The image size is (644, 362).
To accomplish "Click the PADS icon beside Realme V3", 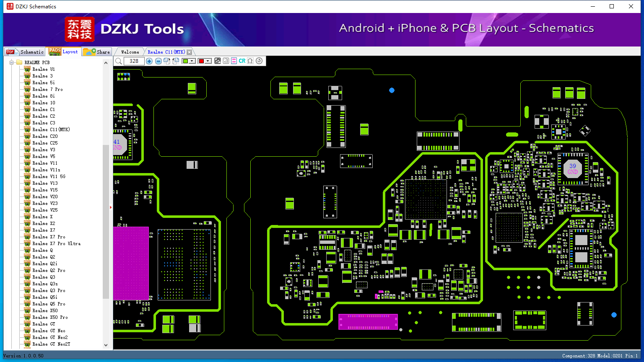I will click(27, 149).
